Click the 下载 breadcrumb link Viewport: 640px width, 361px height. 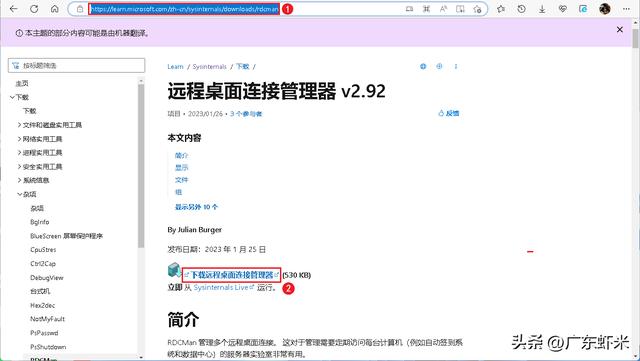pyautogui.click(x=242, y=67)
